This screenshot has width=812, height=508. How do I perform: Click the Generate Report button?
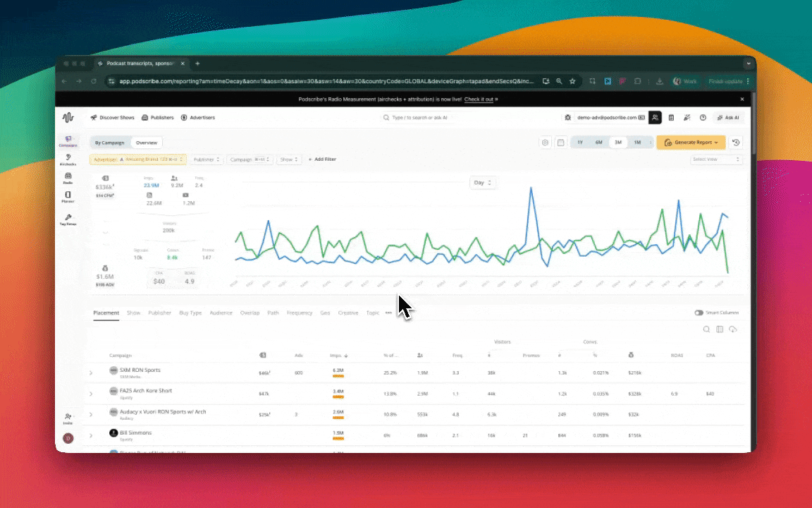691,143
